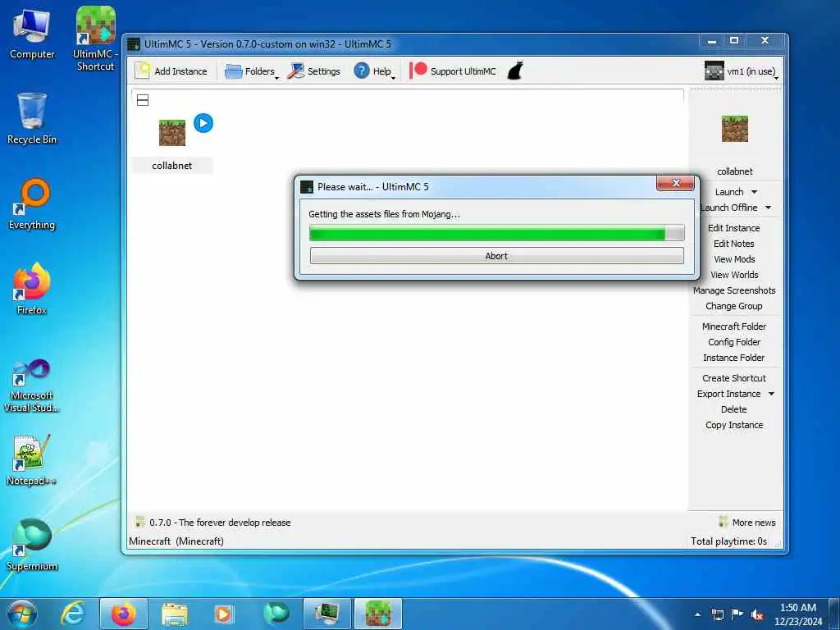840x630 pixels.
Task: Click the sidebar grass block instance icon
Action: tap(734, 129)
